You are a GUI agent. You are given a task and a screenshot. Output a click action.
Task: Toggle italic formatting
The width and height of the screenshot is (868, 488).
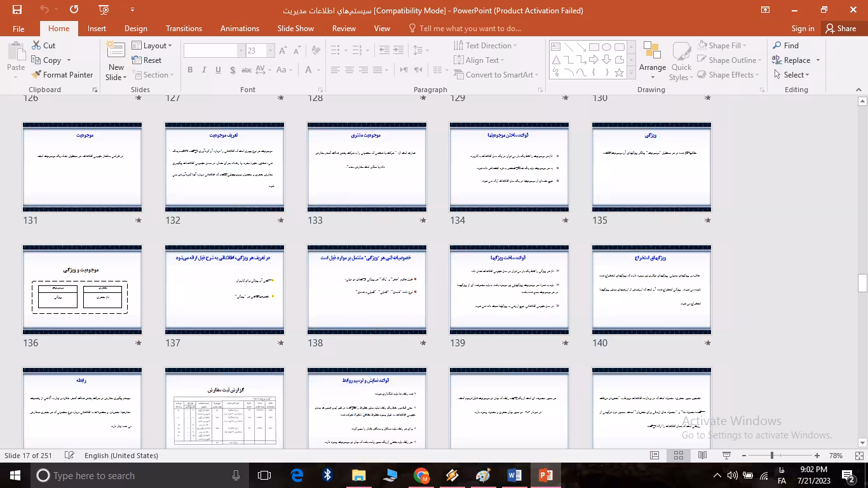click(x=203, y=70)
